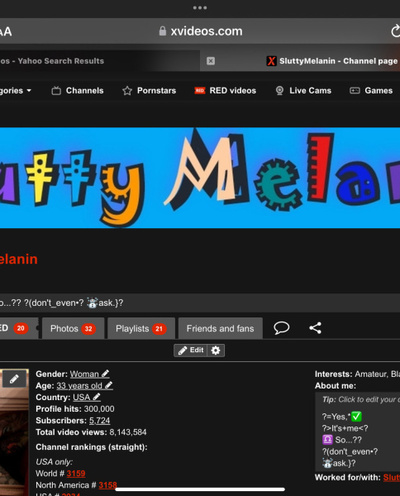Open channel settings via the gear icon

[x=216, y=350]
